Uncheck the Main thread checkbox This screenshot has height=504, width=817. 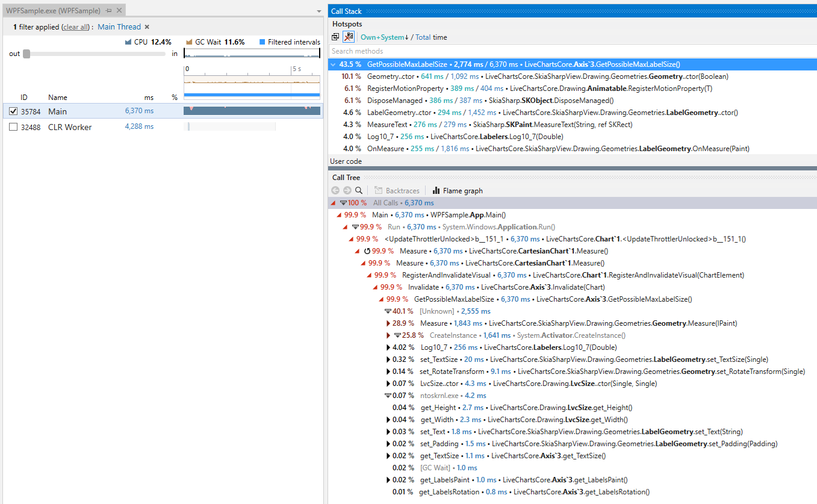pos(14,111)
